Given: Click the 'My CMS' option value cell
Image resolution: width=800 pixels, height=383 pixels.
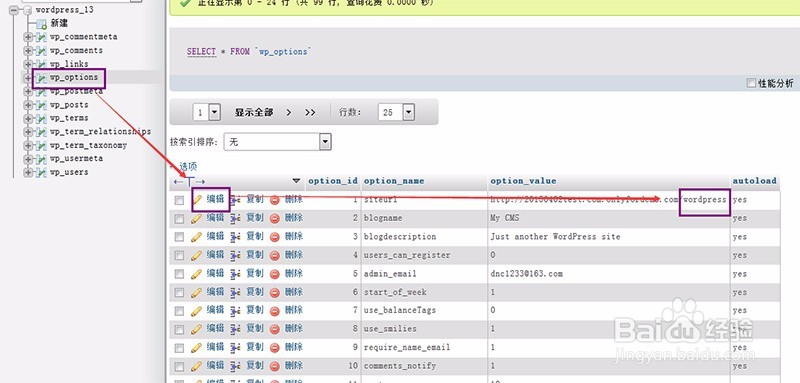Looking at the screenshot, I should point(505,219).
